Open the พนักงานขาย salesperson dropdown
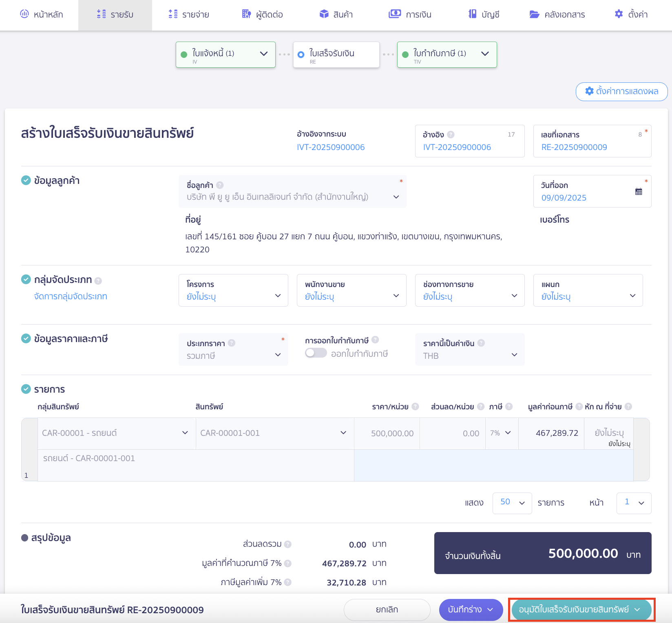The image size is (672, 623). click(351, 290)
